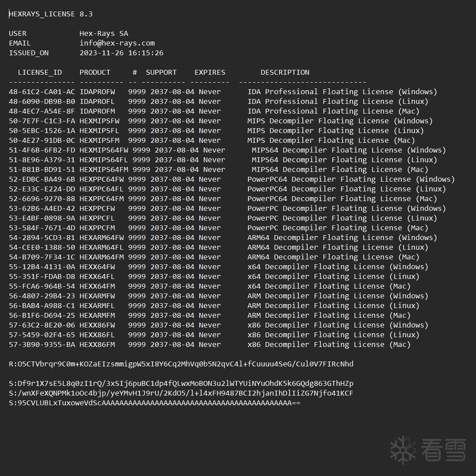Click the HEXMIPS64FW product entry

click(x=104, y=150)
